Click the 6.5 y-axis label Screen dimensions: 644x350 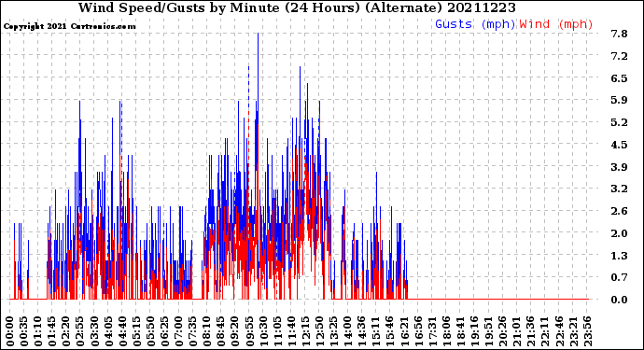pos(620,78)
